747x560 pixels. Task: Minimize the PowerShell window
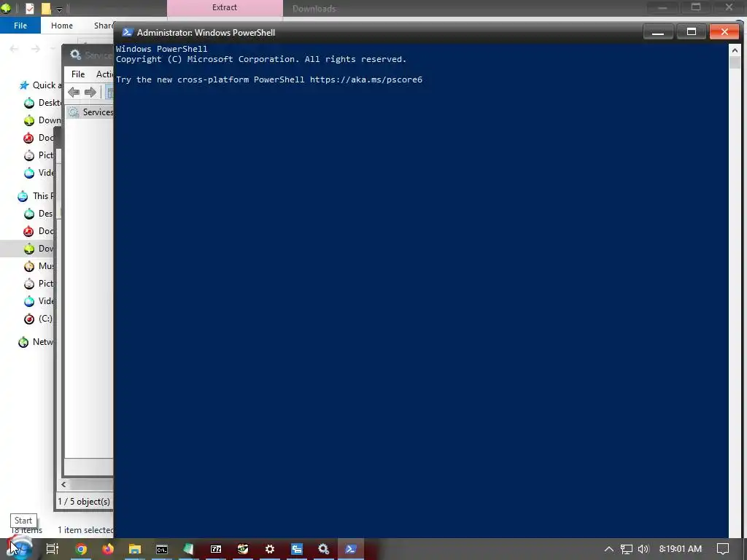658,32
